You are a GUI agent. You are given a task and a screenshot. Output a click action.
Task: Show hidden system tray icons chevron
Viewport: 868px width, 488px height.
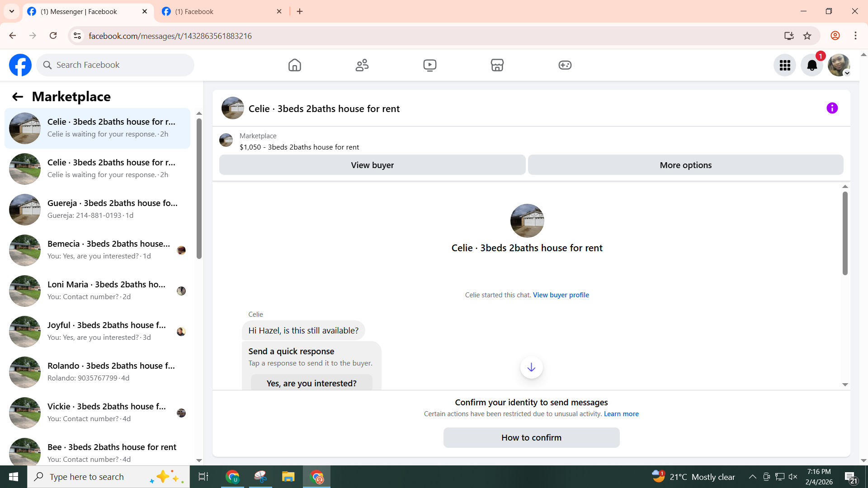point(752,477)
